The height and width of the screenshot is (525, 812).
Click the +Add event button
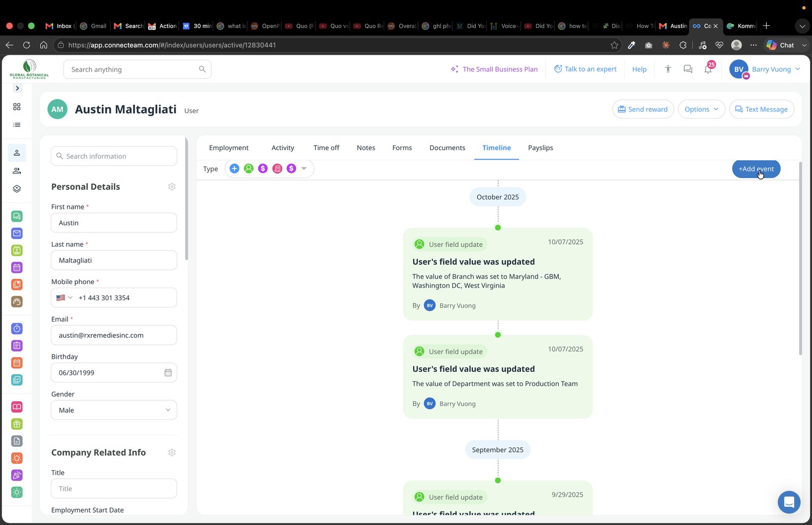click(756, 169)
